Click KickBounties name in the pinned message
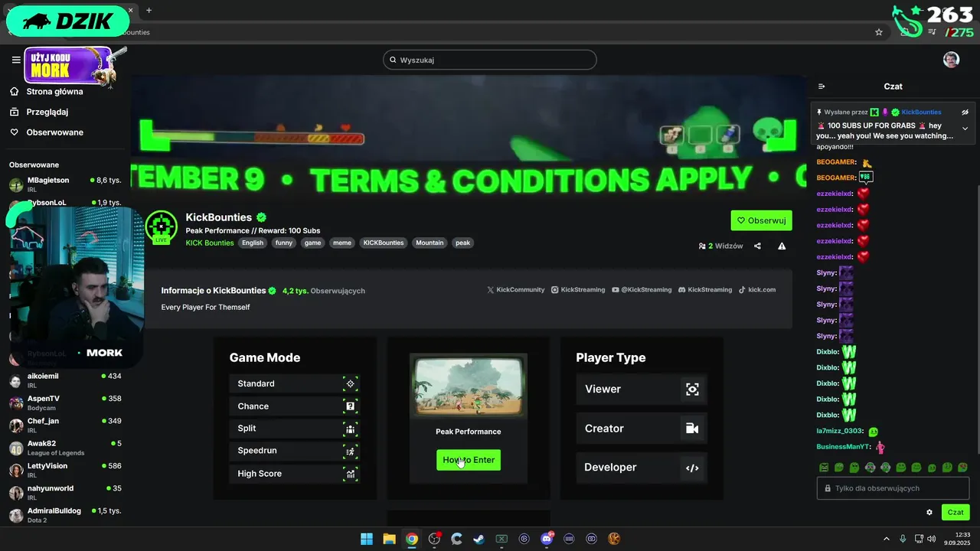This screenshot has width=980, height=551. pyautogui.click(x=921, y=112)
